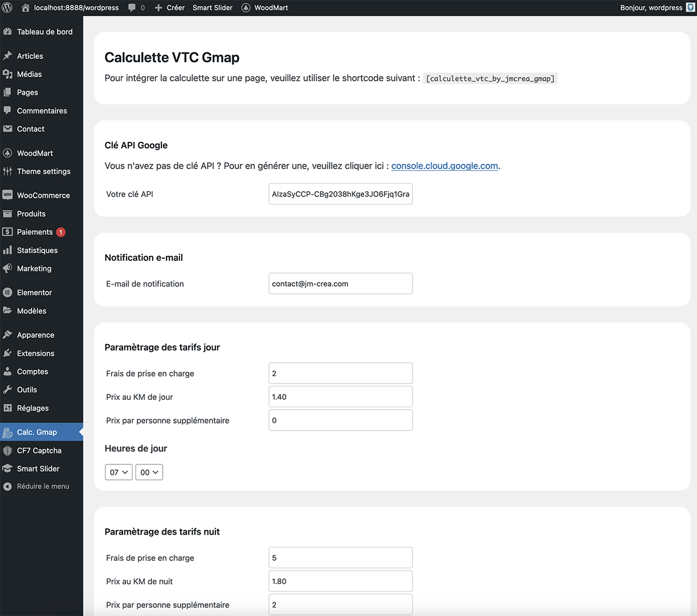The height and width of the screenshot is (616, 697).
Task: Click the Prix au KM de nuit field
Action: click(340, 581)
